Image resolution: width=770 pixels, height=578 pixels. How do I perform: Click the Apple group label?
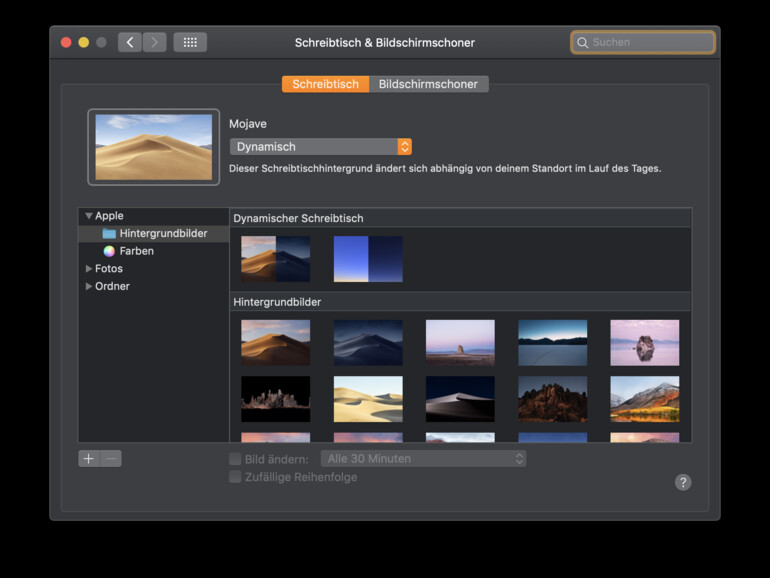pos(109,216)
